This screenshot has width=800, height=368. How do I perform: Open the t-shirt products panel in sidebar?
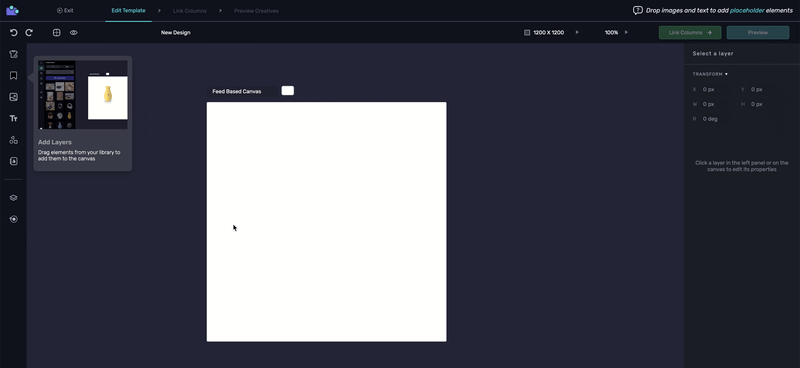coord(14,54)
